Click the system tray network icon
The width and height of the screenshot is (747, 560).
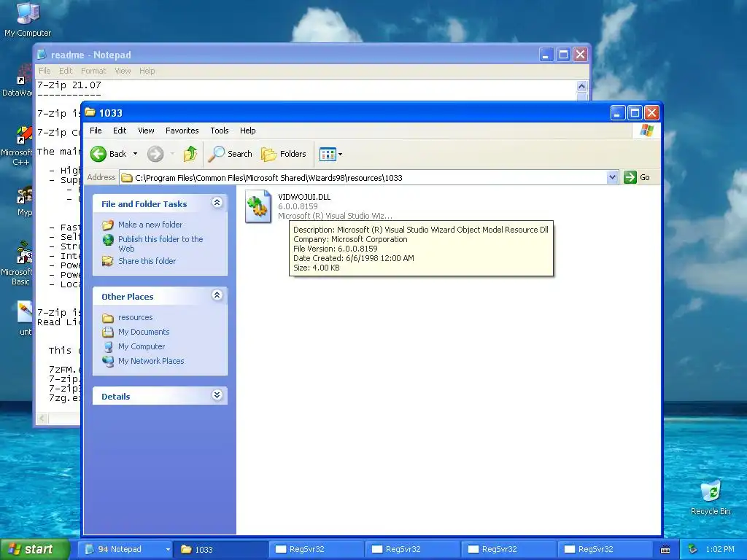(x=693, y=549)
